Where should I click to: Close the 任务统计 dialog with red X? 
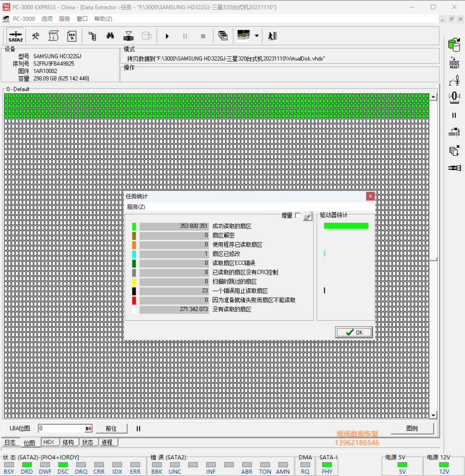370,197
